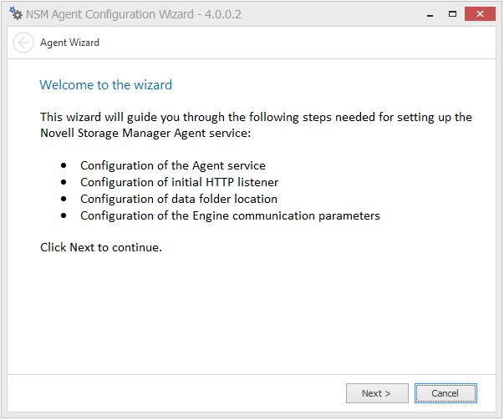The image size is (504, 420).
Task: Click the Engine communication parameters list item
Action: point(230,215)
